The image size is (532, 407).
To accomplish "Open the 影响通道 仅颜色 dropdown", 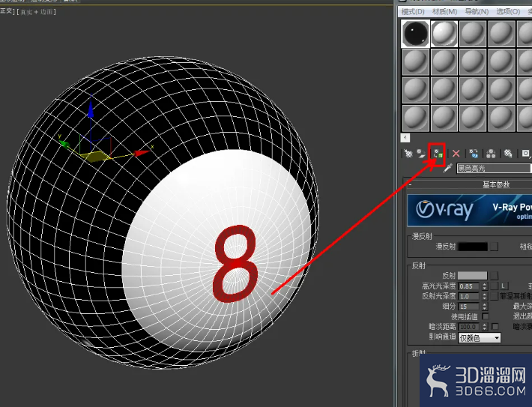I will tap(480, 337).
